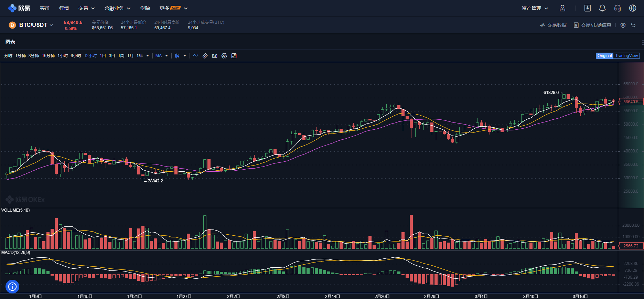The width and height of the screenshot is (644, 299).
Task: Open the 行情 menu item
Action: (64, 8)
